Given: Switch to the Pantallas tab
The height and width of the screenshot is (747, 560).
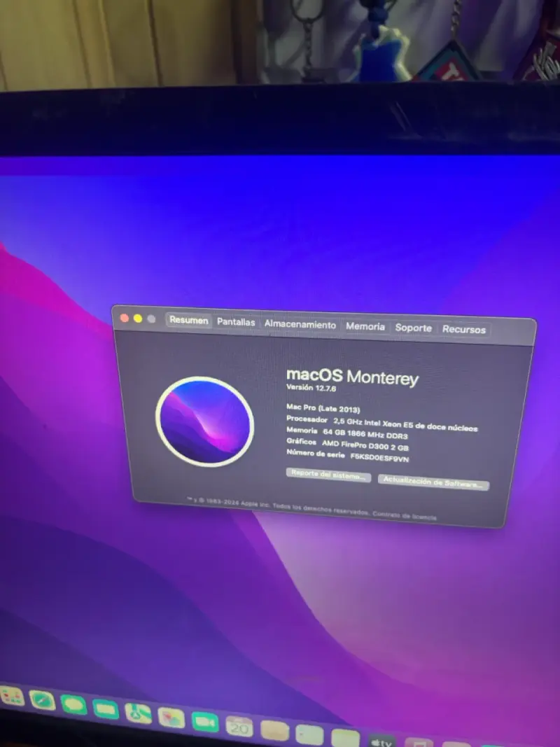Looking at the screenshot, I should pyautogui.click(x=236, y=322).
